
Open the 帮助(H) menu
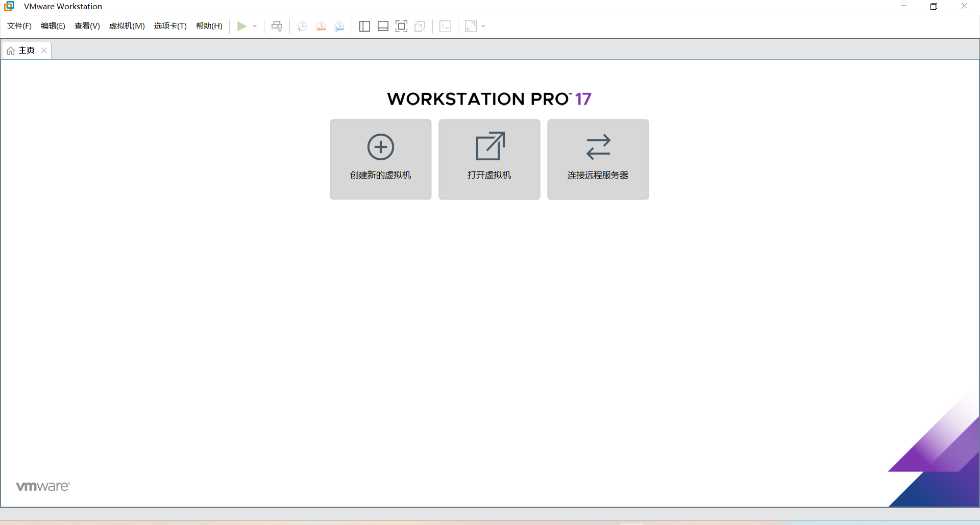209,26
